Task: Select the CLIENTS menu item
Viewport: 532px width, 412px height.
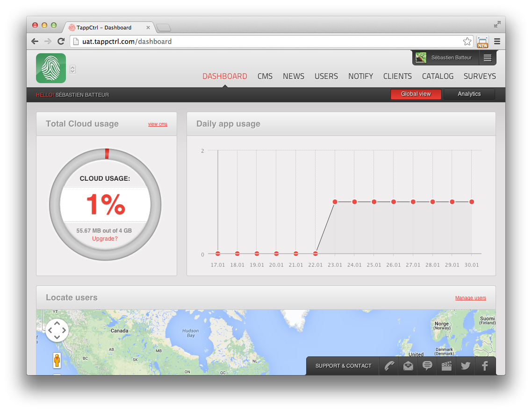Action: [x=397, y=76]
